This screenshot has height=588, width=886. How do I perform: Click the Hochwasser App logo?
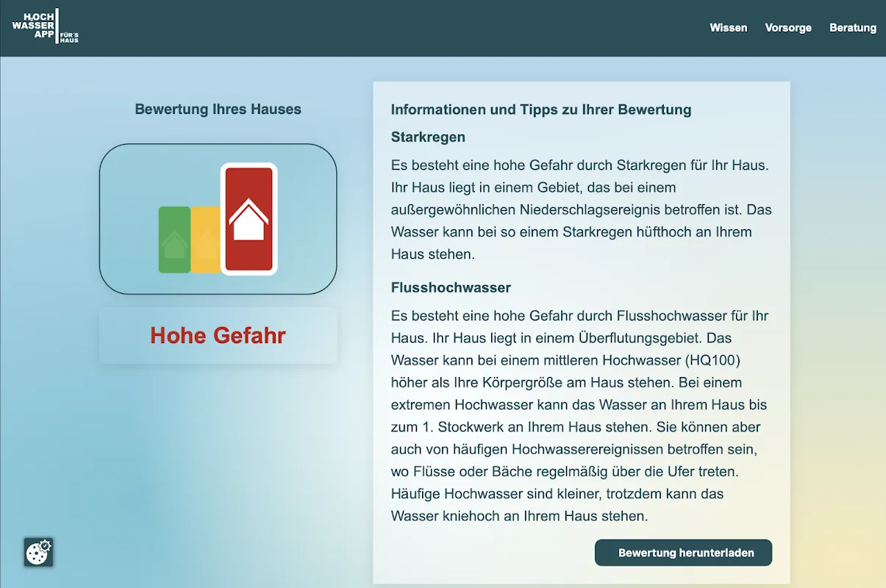click(x=46, y=27)
